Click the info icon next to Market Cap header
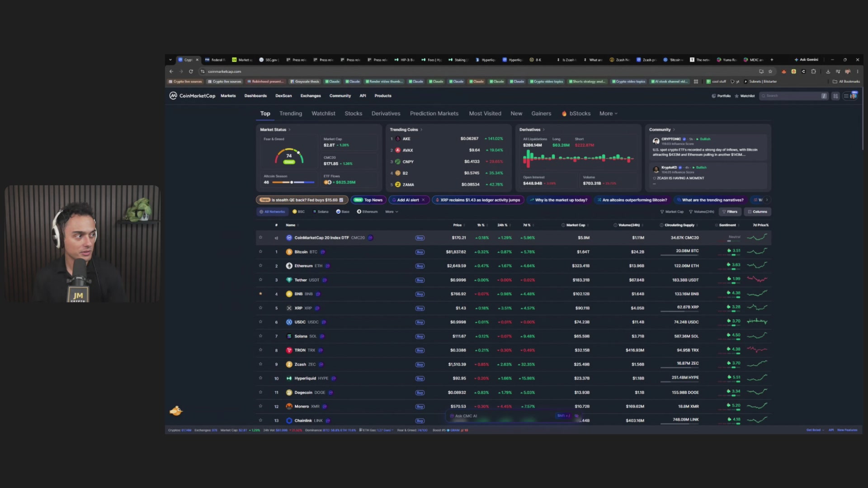Screen dimensions: 868x488 point(563,225)
